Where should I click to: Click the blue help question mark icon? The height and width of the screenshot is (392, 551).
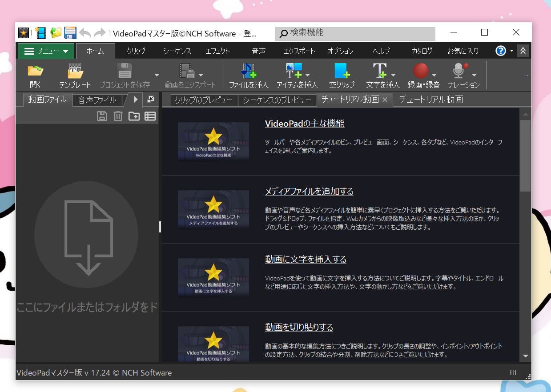(x=501, y=51)
